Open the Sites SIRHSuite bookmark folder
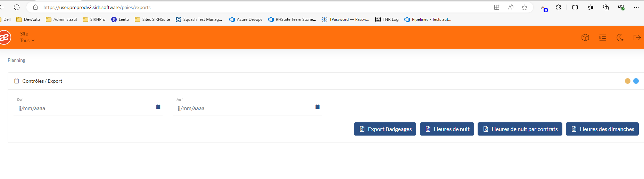 coord(152,19)
